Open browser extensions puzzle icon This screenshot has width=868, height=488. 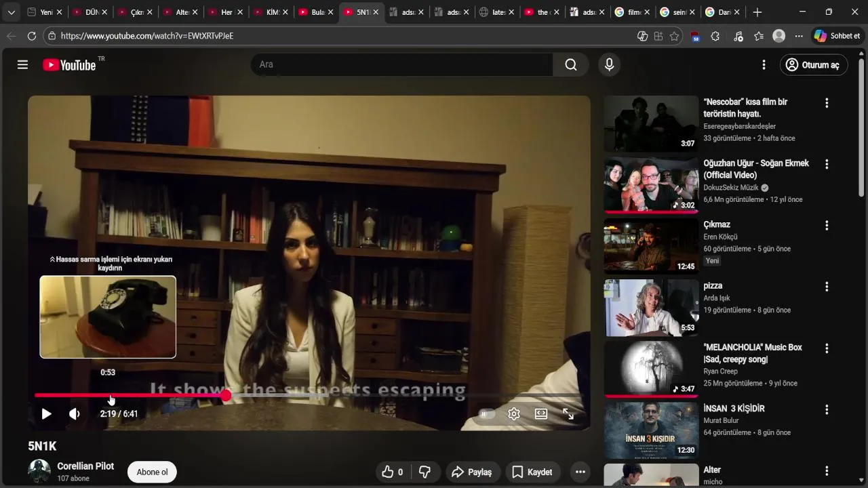(715, 36)
